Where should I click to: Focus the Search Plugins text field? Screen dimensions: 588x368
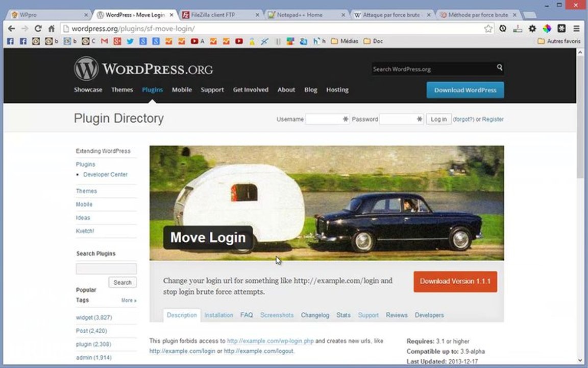click(106, 268)
